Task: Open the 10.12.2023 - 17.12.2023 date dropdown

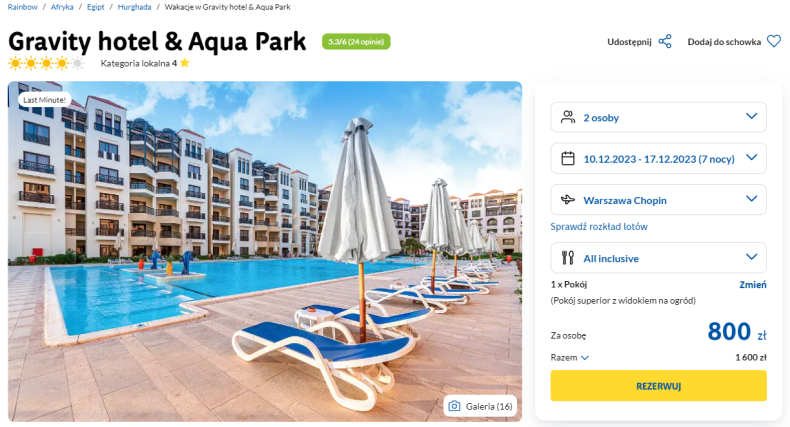Action: (659, 159)
